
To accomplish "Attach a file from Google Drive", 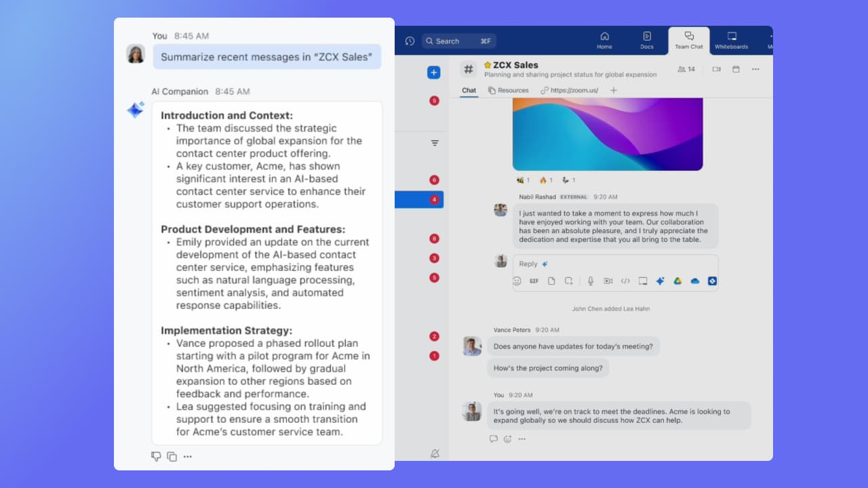I will click(677, 281).
